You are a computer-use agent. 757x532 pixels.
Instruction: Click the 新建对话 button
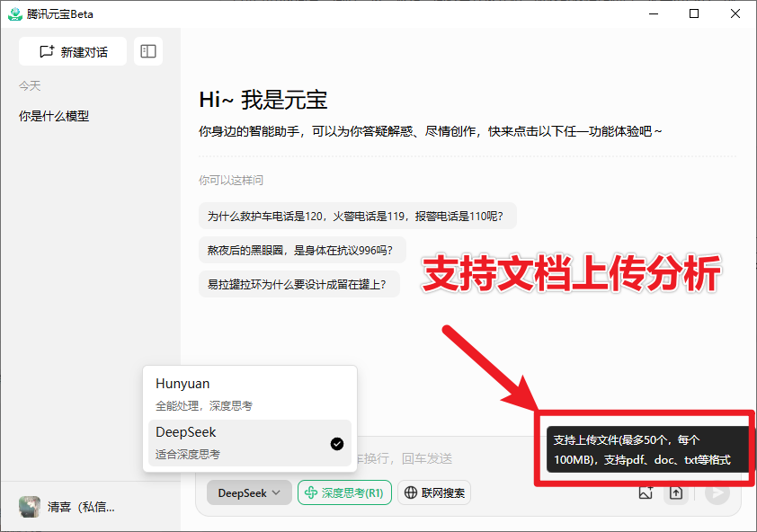[72, 51]
